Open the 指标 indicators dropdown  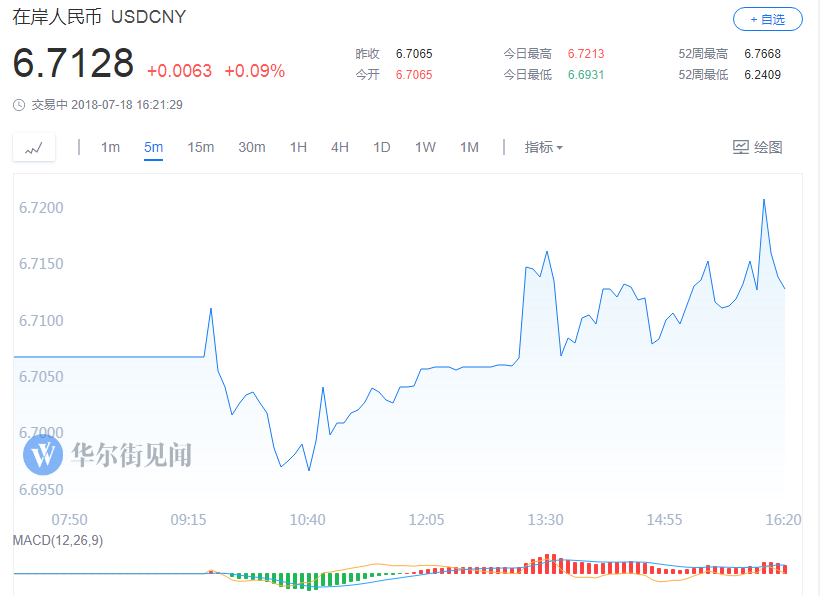pyautogui.click(x=543, y=147)
